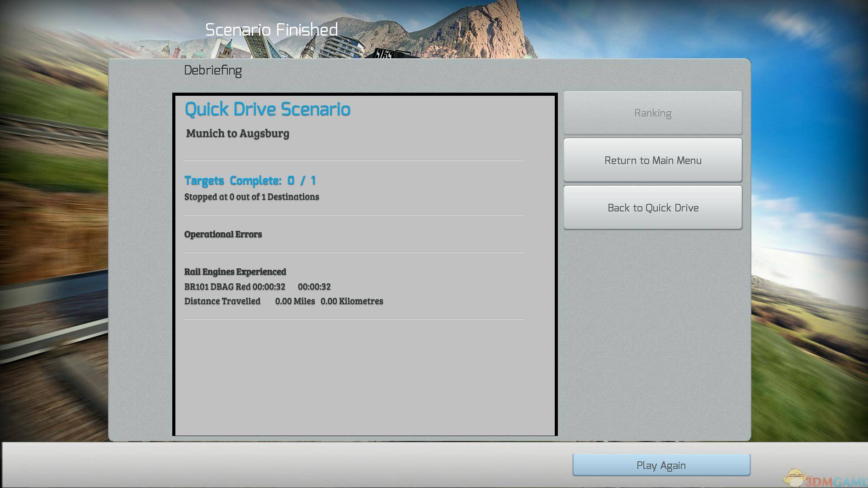
Task: Click Rail Engines Experienced heading
Action: pos(235,272)
